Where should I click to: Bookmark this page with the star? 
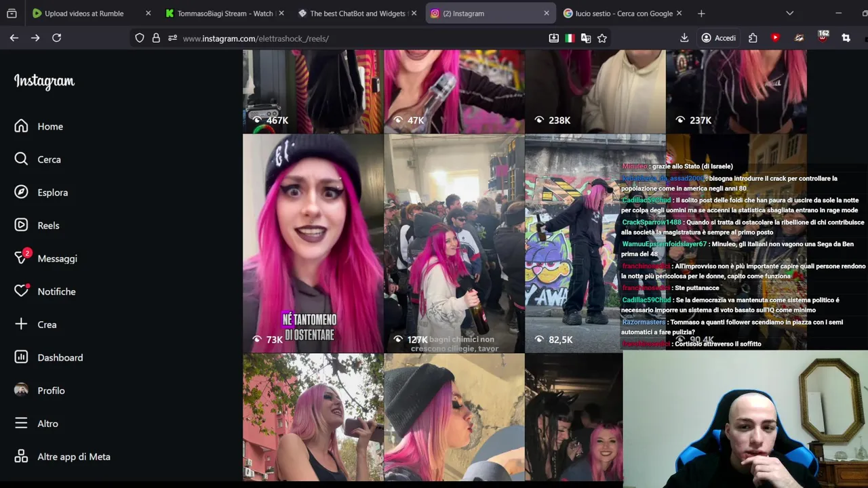pos(602,38)
